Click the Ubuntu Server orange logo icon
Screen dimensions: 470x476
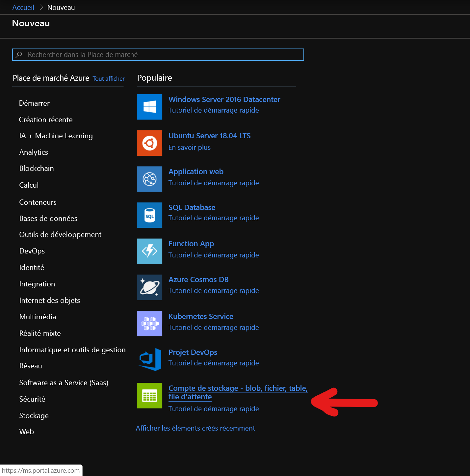(149, 143)
